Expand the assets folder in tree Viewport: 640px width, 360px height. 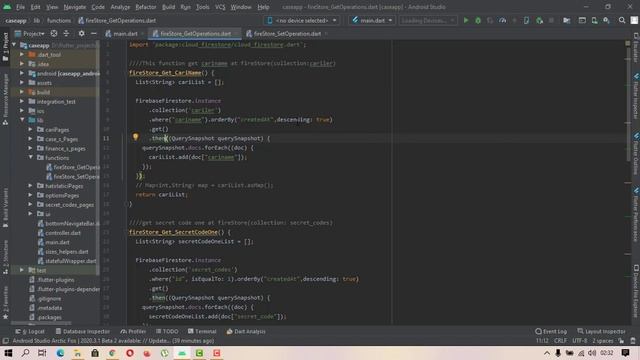click(x=22, y=83)
